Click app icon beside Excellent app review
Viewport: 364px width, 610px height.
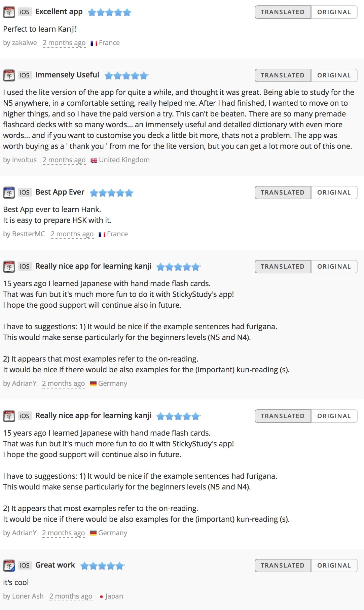pos(9,12)
